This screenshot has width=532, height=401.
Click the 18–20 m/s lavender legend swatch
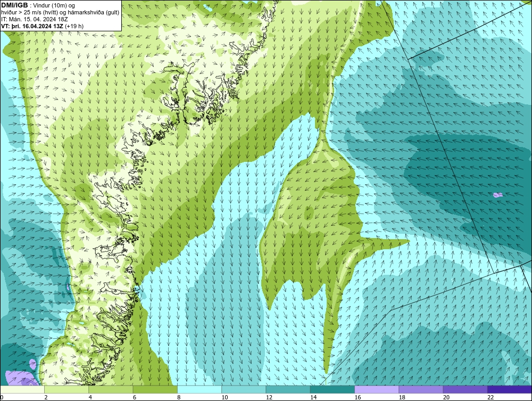421,389
